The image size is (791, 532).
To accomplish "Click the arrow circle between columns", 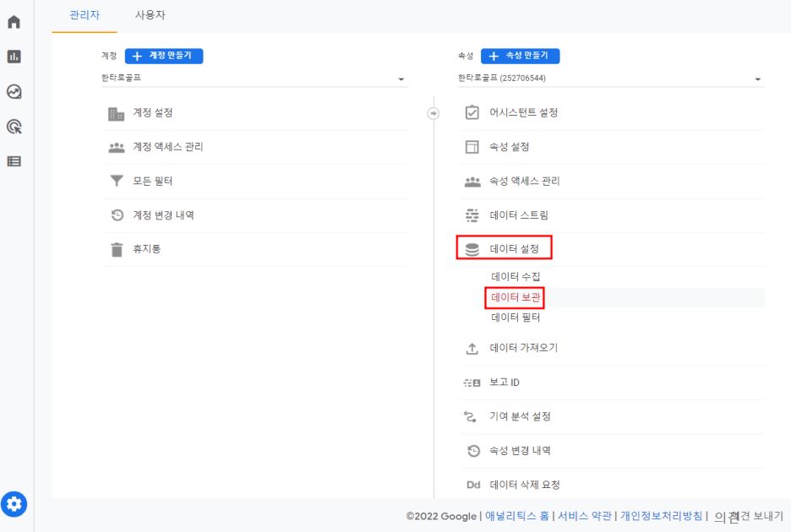I will pyautogui.click(x=433, y=113).
